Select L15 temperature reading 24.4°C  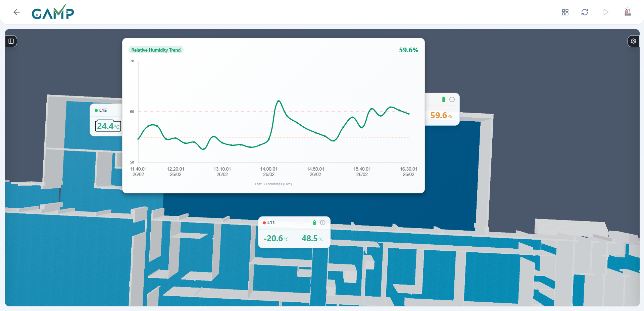(x=108, y=126)
